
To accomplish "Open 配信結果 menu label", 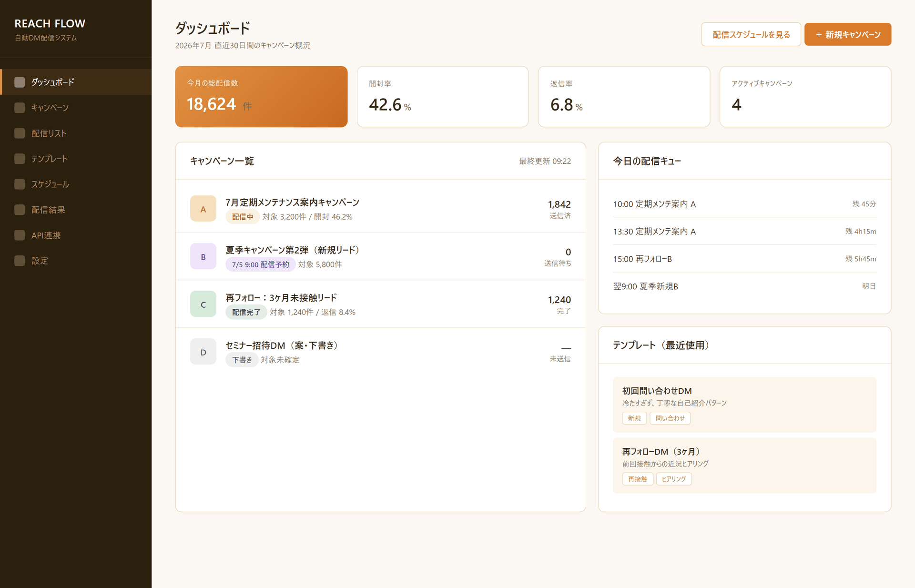I will point(48,210).
